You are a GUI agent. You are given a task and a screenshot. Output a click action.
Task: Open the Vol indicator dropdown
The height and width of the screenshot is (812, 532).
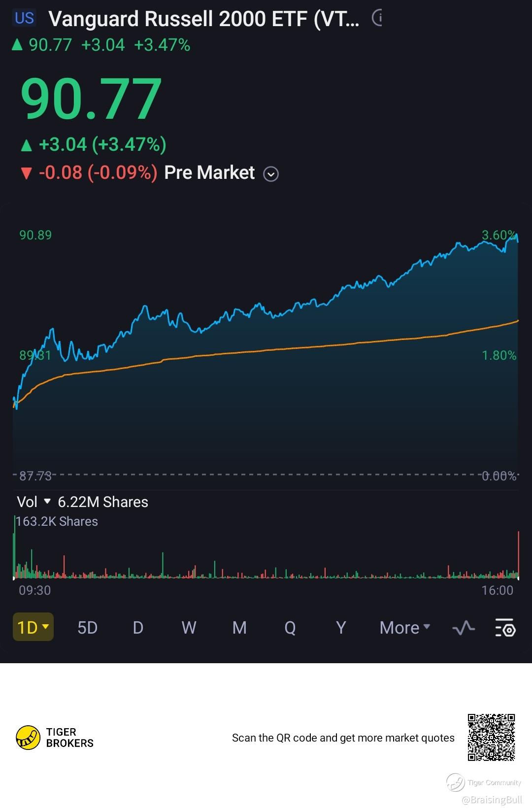click(47, 502)
